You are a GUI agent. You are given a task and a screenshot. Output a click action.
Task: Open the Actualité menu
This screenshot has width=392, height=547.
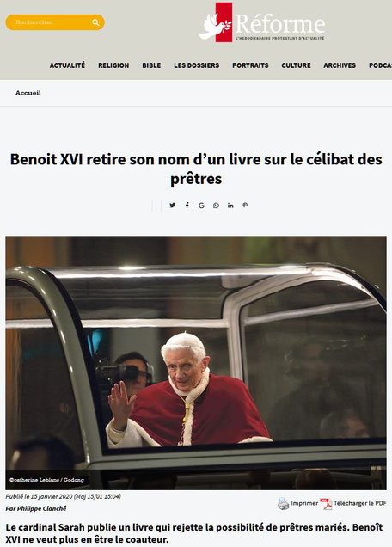point(67,65)
